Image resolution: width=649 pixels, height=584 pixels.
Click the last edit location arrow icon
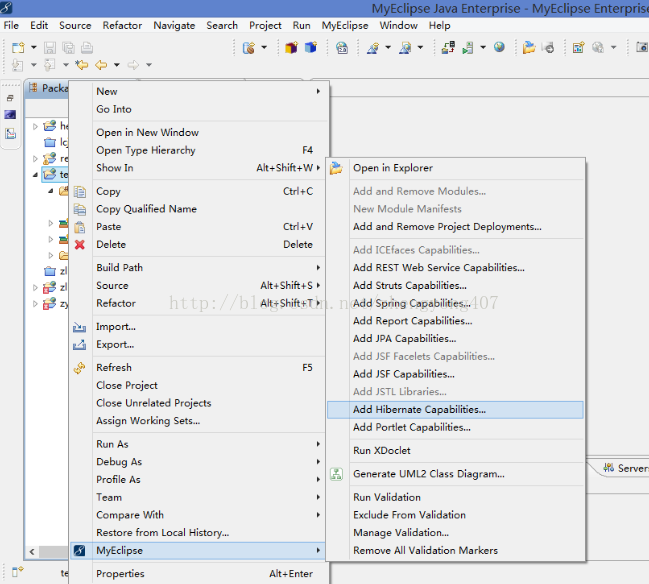(82, 65)
